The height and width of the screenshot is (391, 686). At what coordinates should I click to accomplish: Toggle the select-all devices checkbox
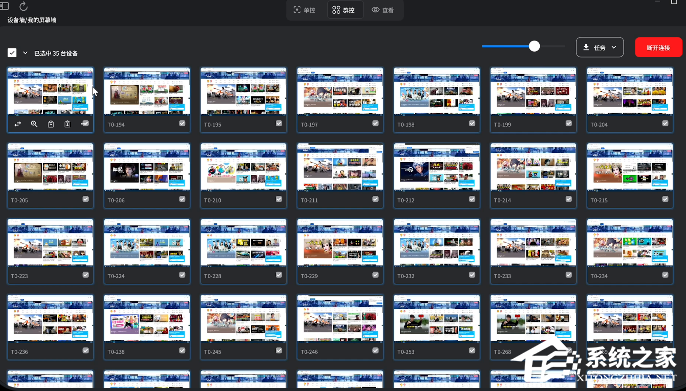pyautogui.click(x=12, y=52)
